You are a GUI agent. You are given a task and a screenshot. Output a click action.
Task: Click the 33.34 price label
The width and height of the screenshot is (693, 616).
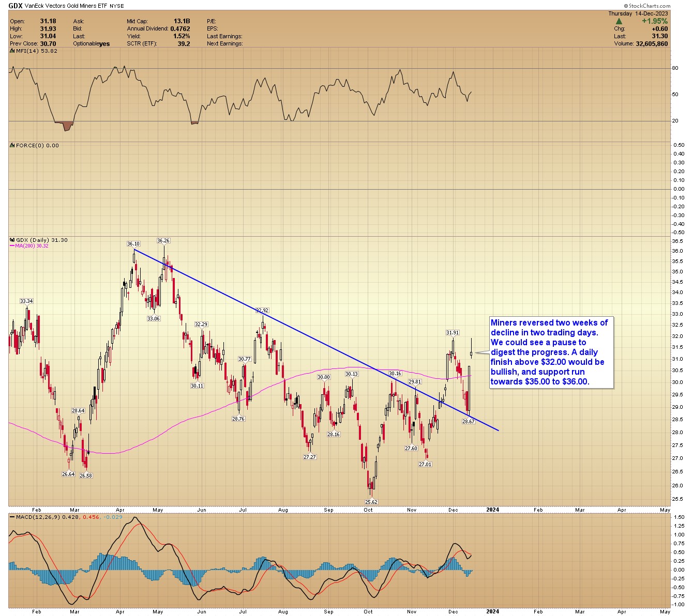click(x=26, y=301)
